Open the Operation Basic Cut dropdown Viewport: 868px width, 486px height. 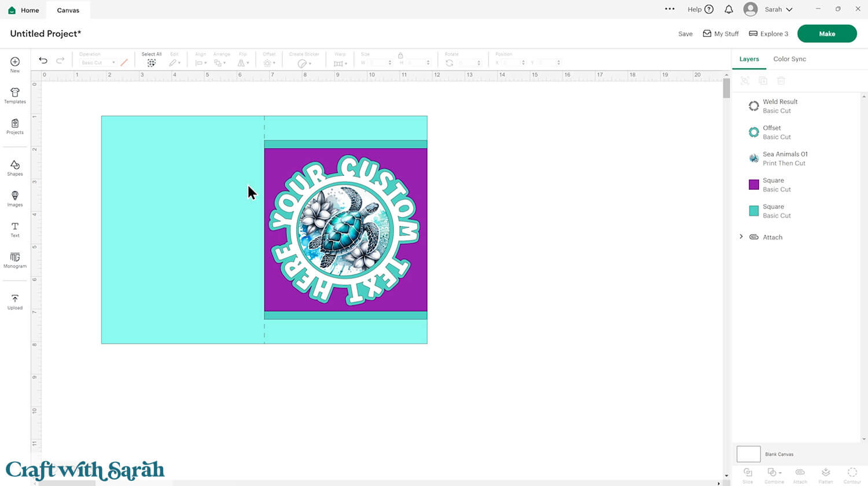click(98, 62)
